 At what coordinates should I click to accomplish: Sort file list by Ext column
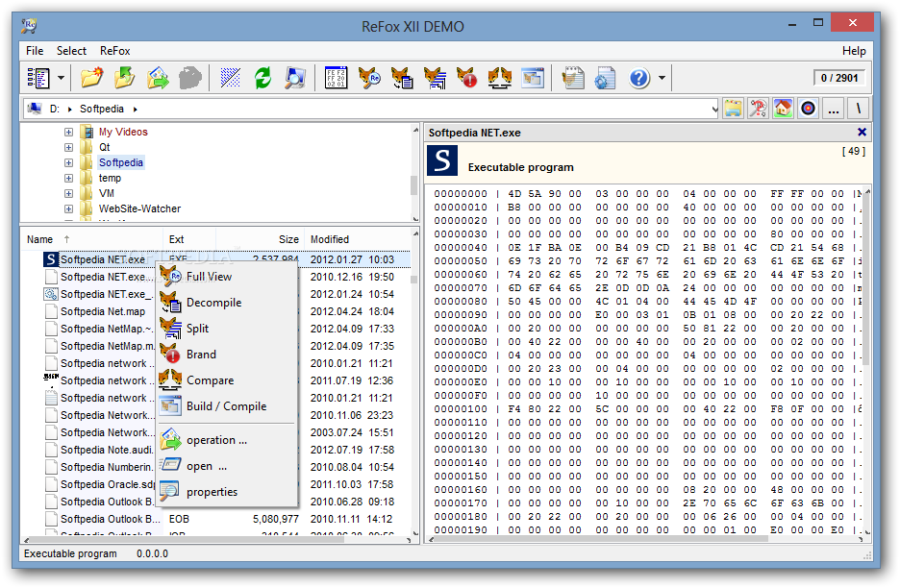[x=189, y=239]
